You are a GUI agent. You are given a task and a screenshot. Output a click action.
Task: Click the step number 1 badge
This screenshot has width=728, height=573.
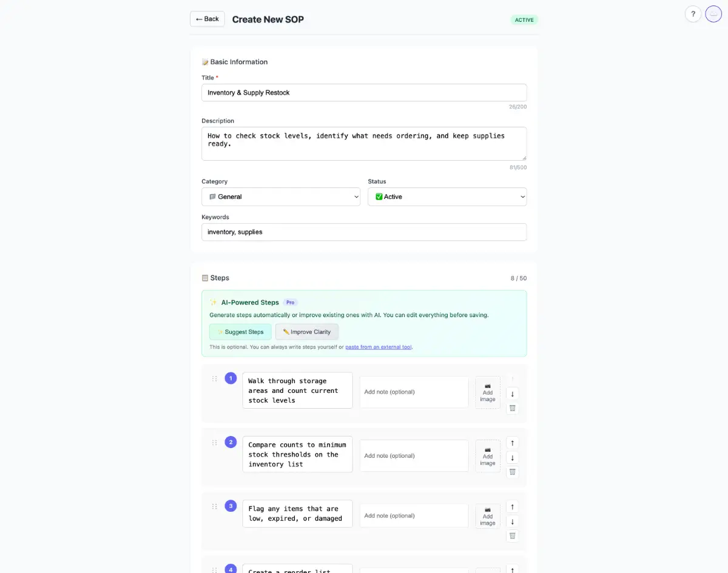231,378
